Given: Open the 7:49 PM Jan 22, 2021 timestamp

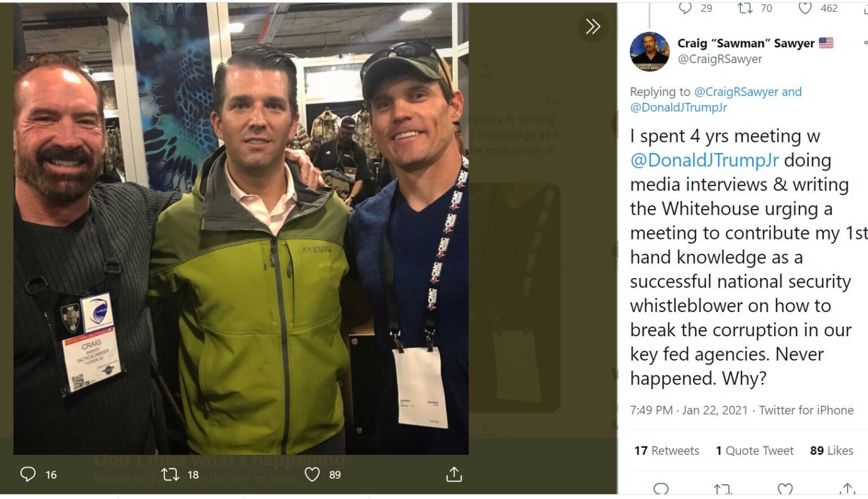Looking at the screenshot, I should point(688,410).
